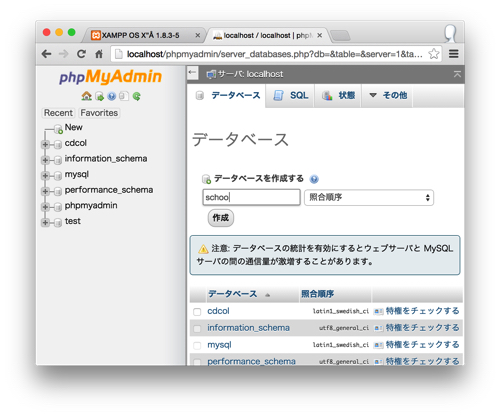
Task: Expand the phpmyadmin tree node
Action: click(45, 207)
